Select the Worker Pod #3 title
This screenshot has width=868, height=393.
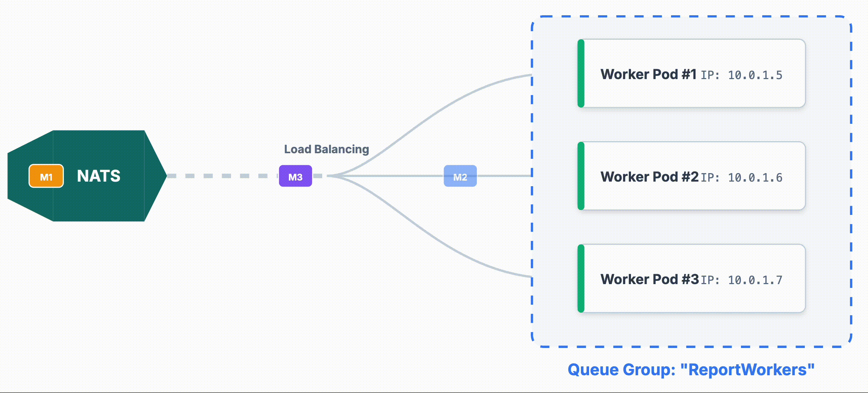649,279
